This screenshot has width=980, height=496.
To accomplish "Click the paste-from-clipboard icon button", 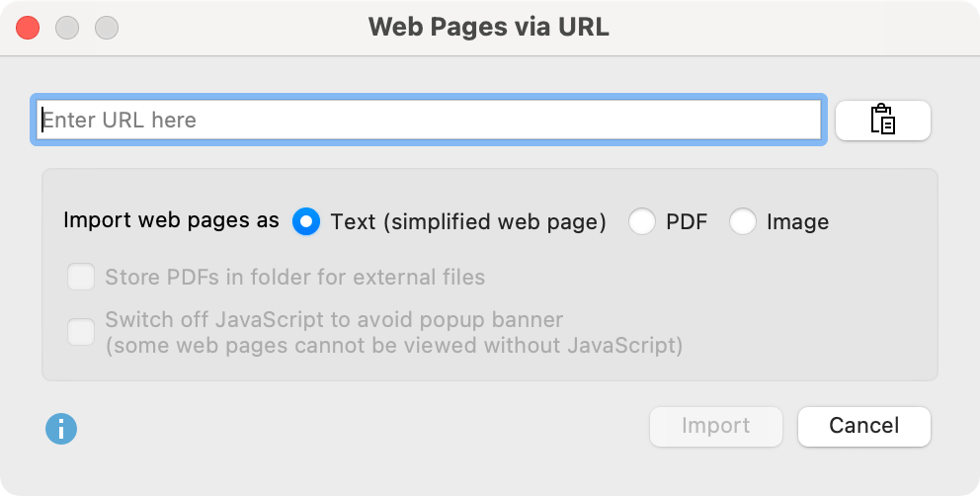I will (882, 121).
